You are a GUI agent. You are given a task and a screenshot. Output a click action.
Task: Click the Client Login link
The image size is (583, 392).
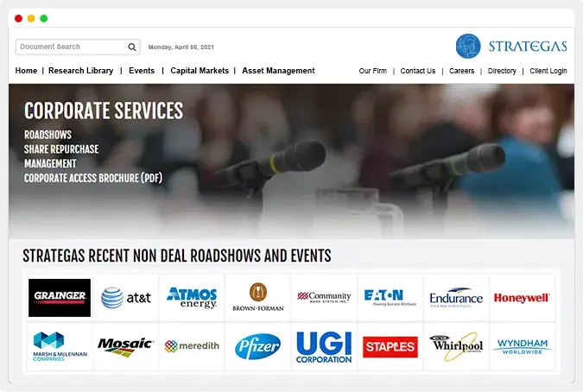pos(548,71)
